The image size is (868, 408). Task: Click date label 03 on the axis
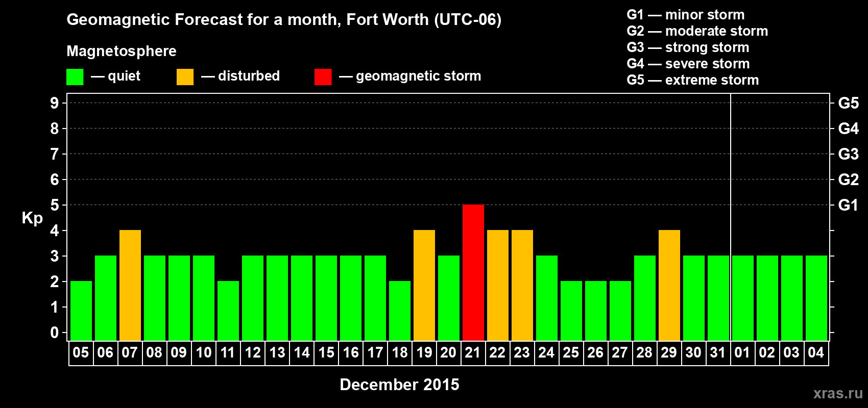[791, 352]
